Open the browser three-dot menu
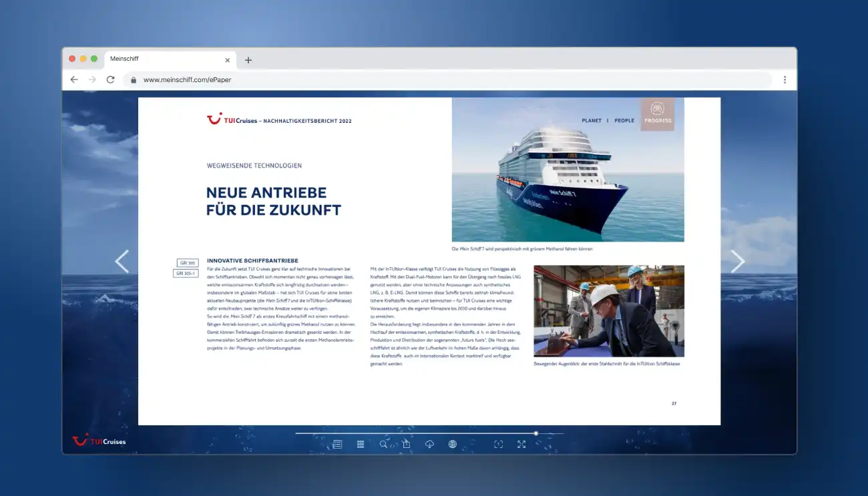Viewport: 868px width, 496px height. point(785,79)
